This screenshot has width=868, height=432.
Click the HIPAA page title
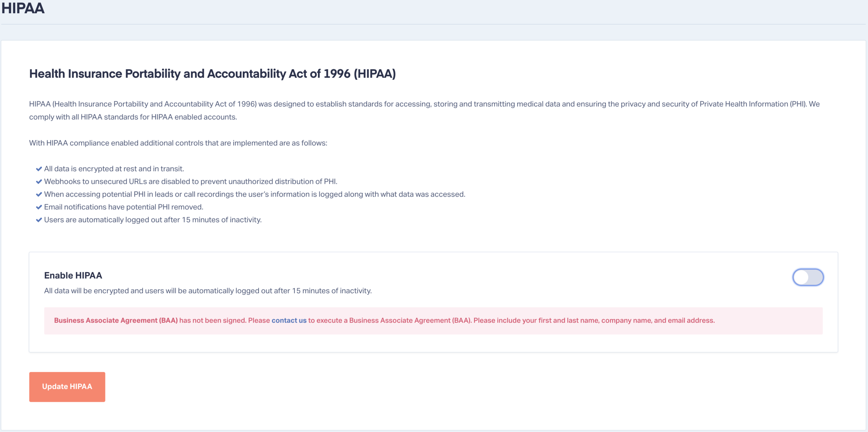pos(22,8)
